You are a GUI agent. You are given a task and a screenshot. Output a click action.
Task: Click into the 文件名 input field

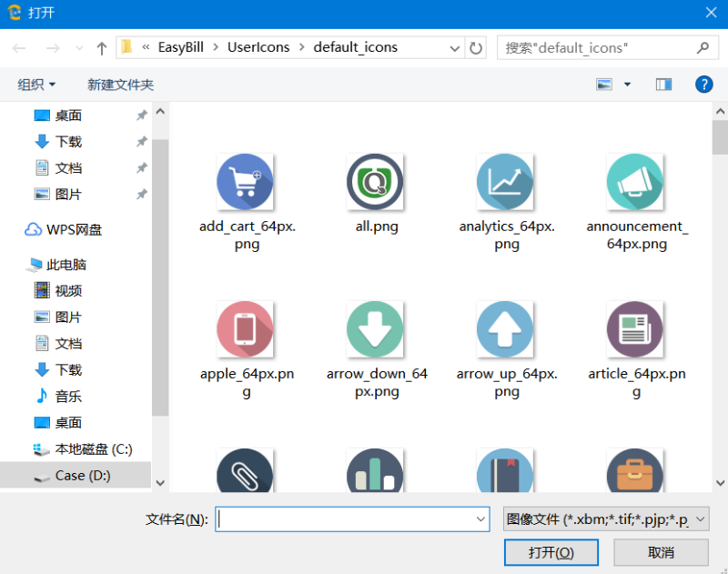click(345, 519)
